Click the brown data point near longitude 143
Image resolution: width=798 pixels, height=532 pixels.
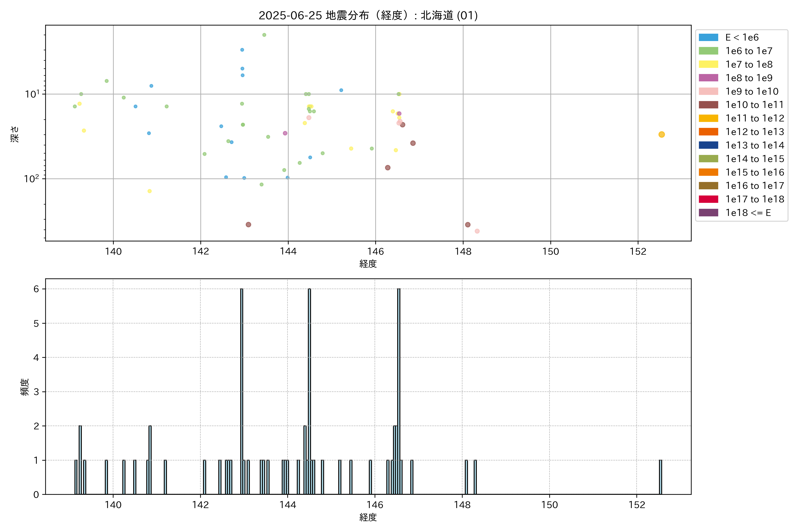pos(248,225)
